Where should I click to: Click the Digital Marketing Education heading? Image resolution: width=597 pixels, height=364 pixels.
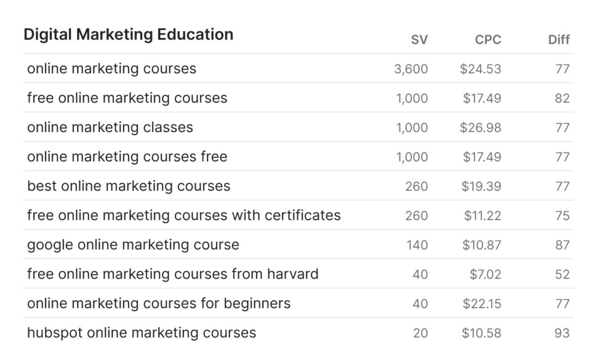[x=128, y=34]
